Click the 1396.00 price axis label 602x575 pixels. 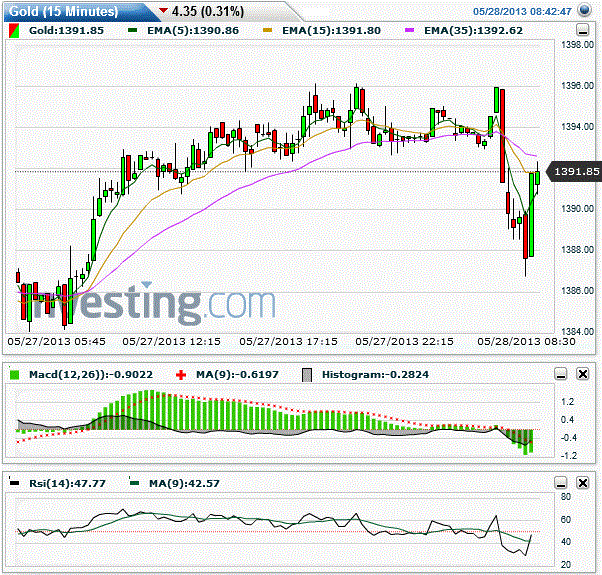pyautogui.click(x=577, y=86)
